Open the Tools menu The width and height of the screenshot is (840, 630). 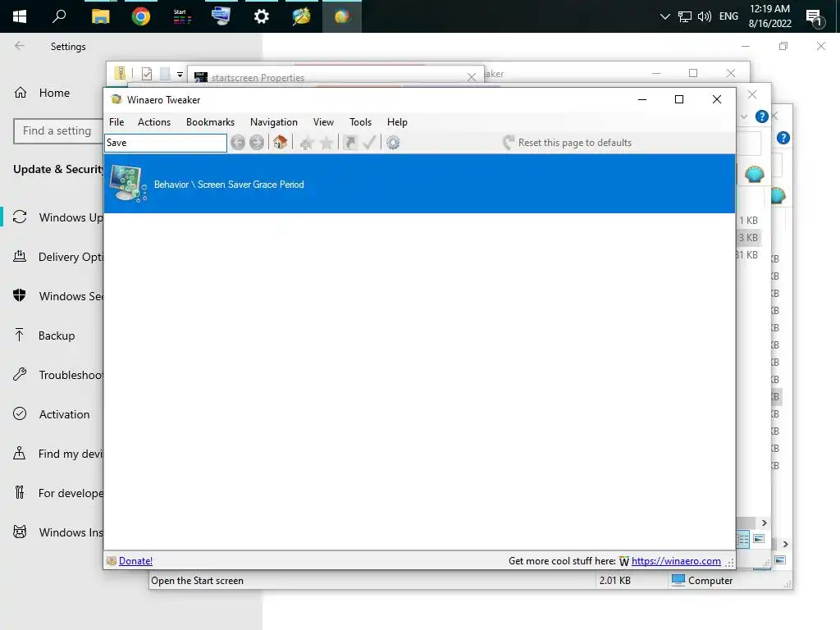[x=361, y=122]
